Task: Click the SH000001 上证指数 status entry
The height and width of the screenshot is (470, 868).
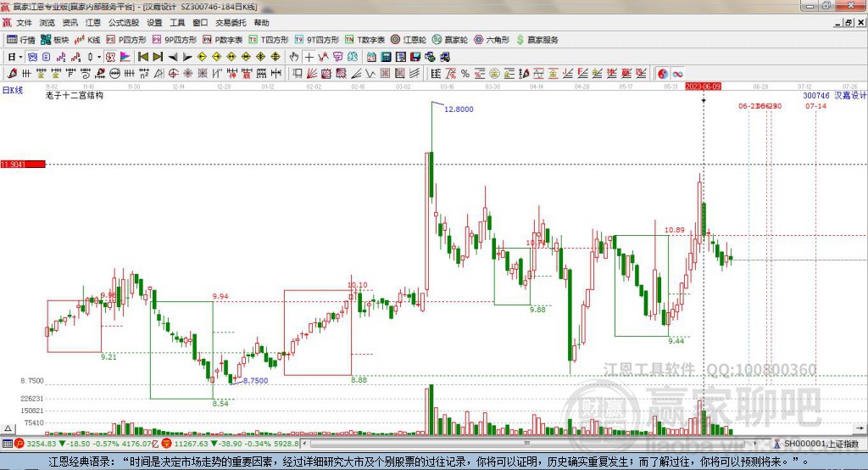Action: coord(821,444)
